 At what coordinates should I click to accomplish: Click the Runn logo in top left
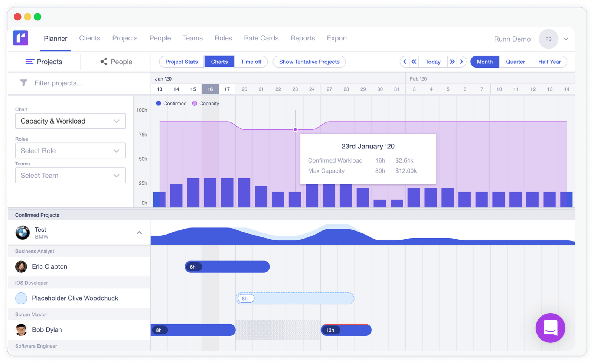20,38
